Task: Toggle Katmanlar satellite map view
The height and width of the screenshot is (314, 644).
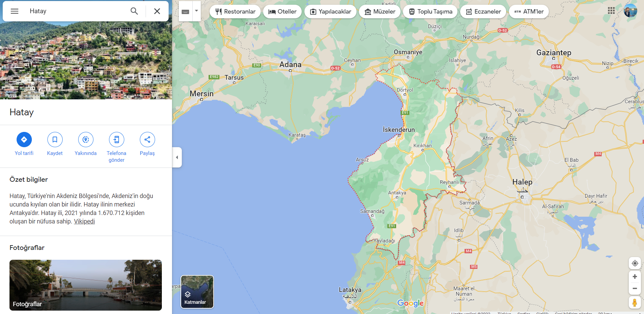Action: (197, 291)
